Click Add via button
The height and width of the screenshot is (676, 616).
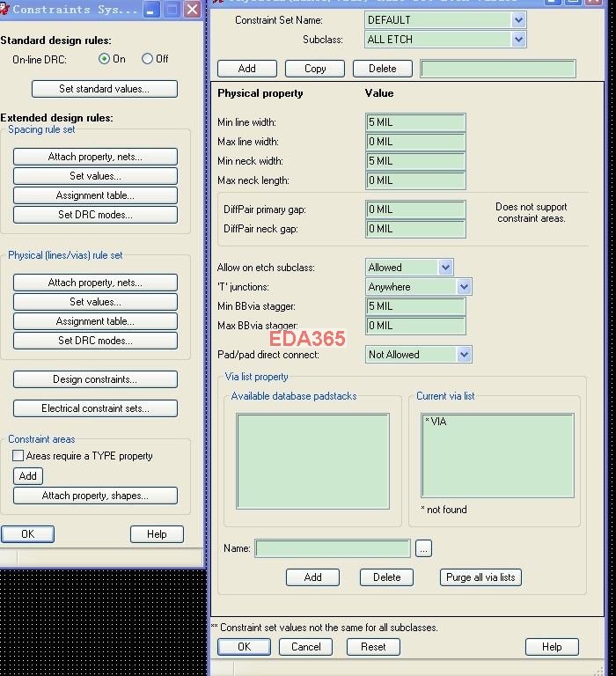point(312,577)
